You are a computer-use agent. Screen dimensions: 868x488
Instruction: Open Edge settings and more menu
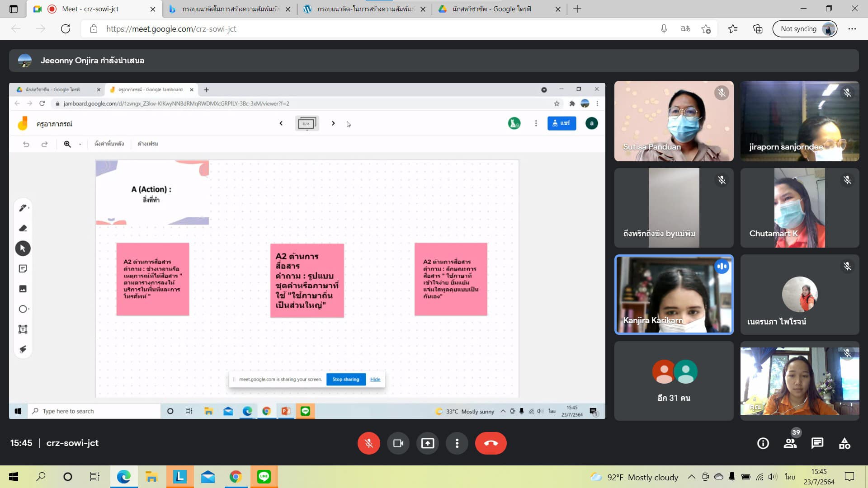pyautogui.click(x=852, y=29)
